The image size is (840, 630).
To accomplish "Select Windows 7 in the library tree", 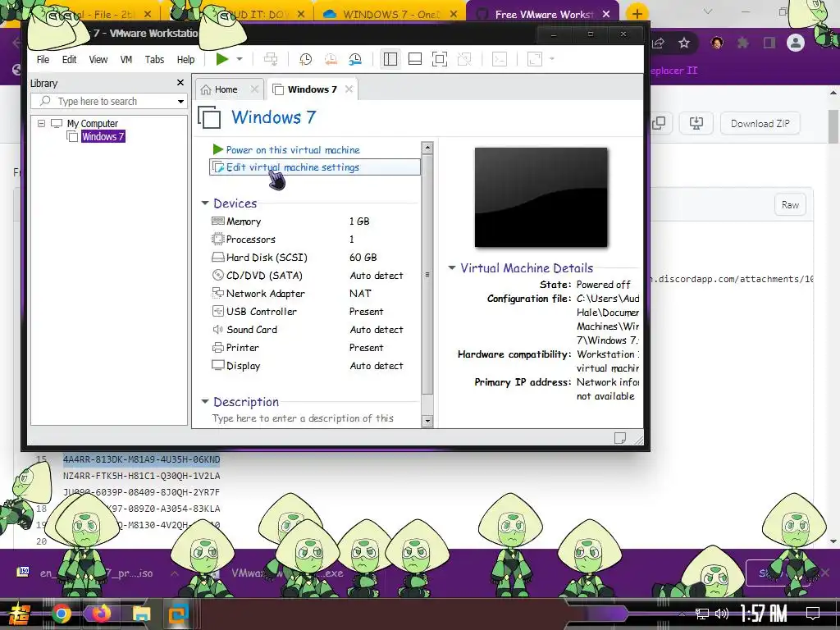I will (103, 137).
